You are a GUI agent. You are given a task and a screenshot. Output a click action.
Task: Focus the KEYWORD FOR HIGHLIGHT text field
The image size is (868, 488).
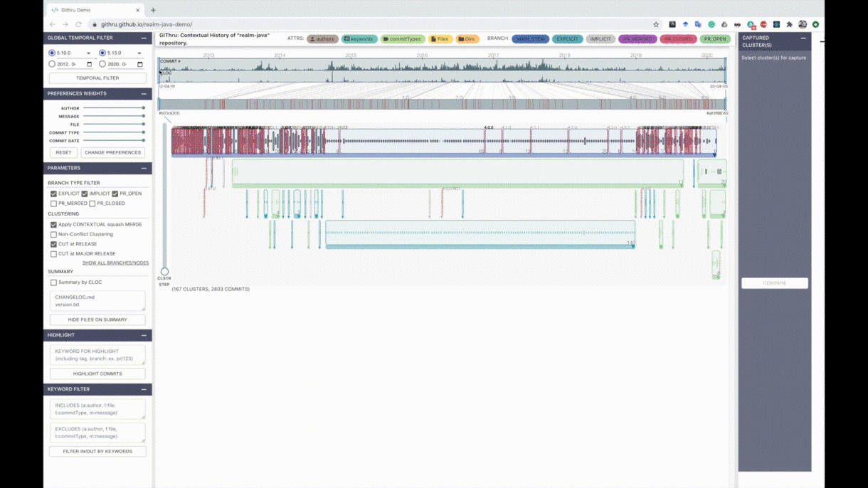(x=97, y=355)
